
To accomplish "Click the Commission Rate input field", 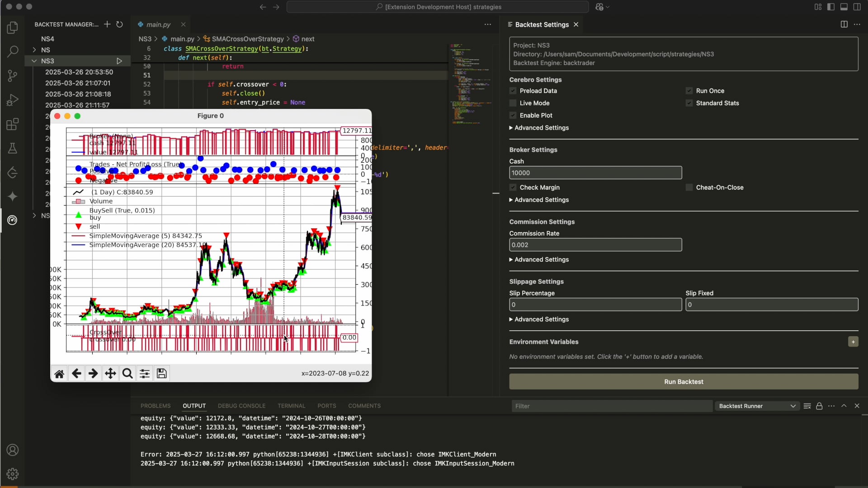I will [595, 245].
